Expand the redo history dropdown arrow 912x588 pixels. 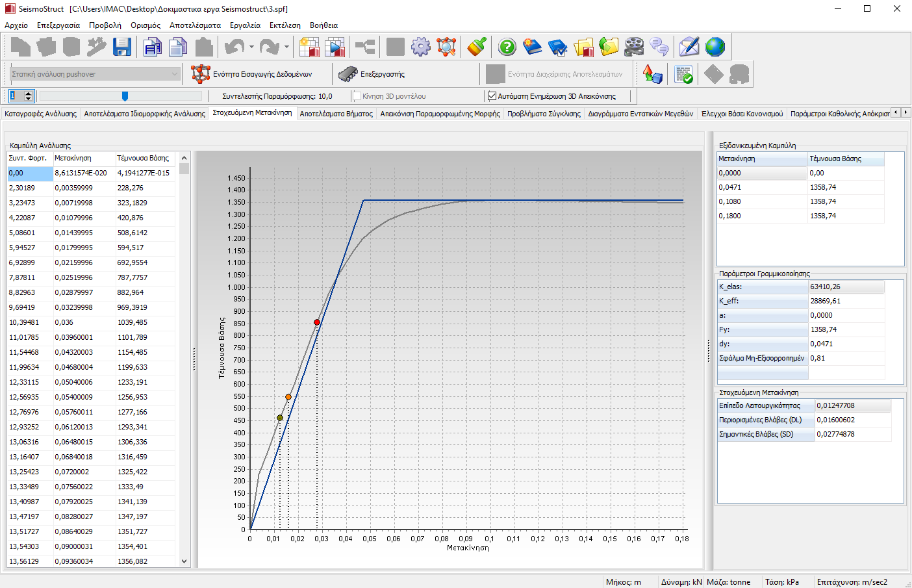click(286, 47)
